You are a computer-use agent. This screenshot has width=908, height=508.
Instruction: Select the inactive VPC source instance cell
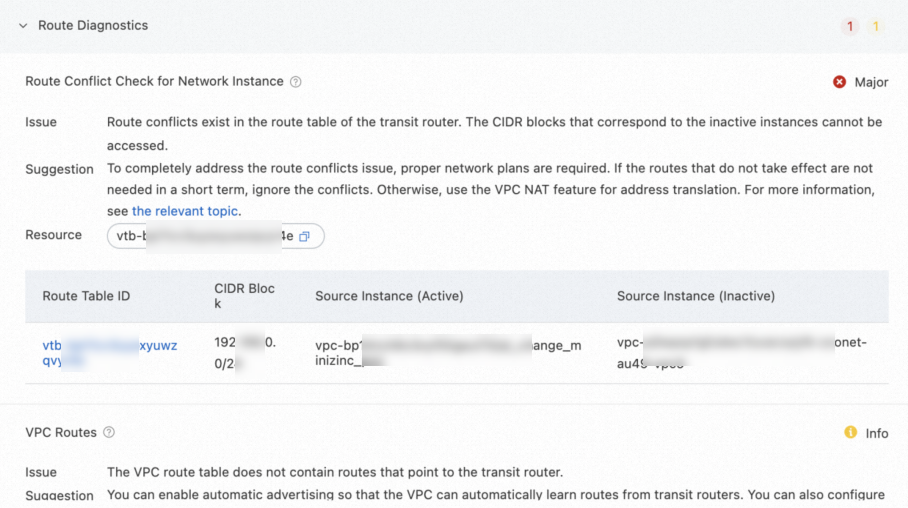pos(741,353)
